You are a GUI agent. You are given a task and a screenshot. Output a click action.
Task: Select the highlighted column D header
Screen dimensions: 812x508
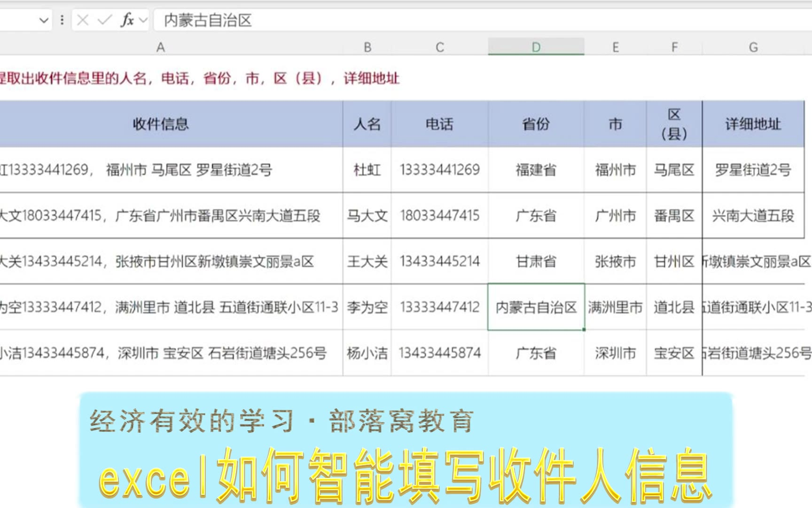536,47
